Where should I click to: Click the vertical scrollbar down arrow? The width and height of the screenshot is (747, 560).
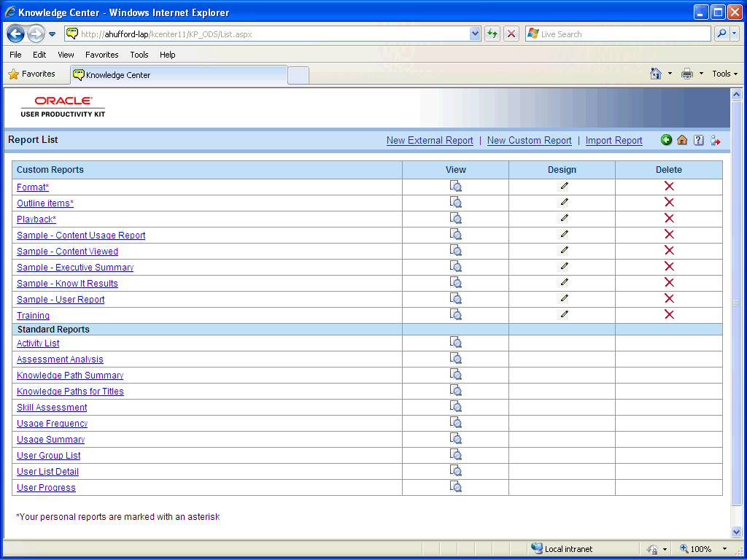736,532
